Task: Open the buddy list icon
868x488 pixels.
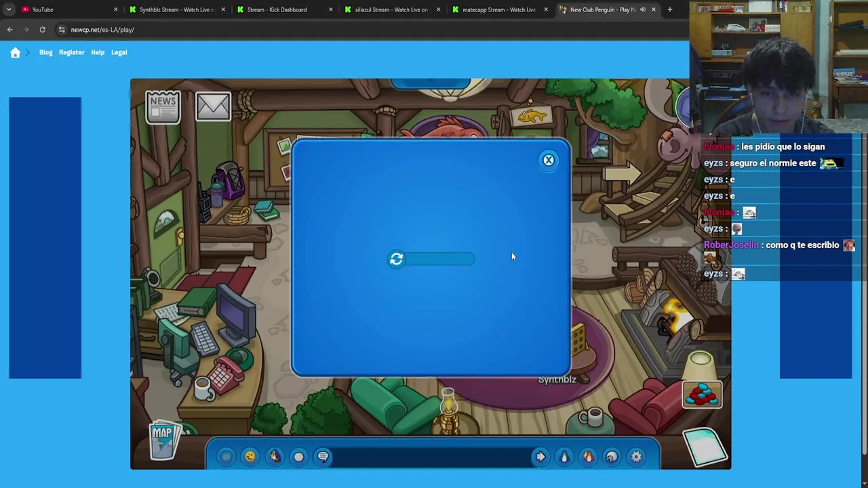Action: click(x=588, y=457)
